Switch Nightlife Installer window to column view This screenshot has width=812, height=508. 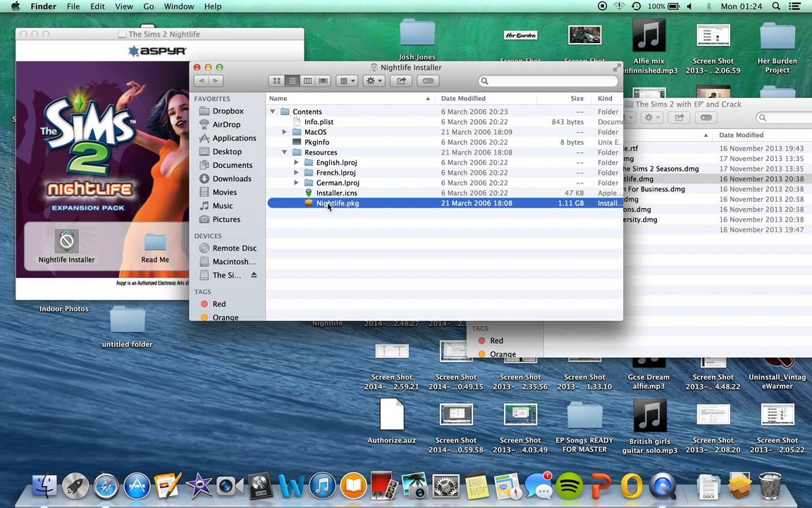pyautogui.click(x=307, y=81)
